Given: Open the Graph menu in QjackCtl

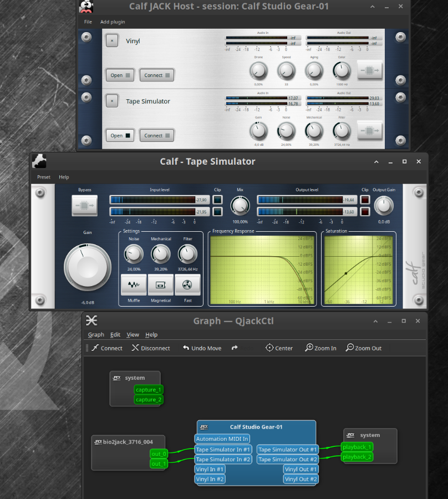Looking at the screenshot, I should pyautogui.click(x=96, y=334).
